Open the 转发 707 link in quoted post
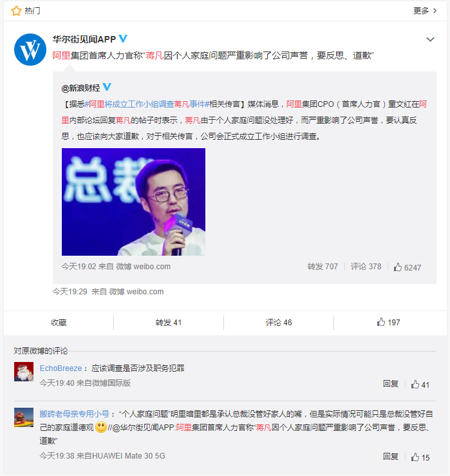Screen dimensions: 450x476 [x=323, y=267]
